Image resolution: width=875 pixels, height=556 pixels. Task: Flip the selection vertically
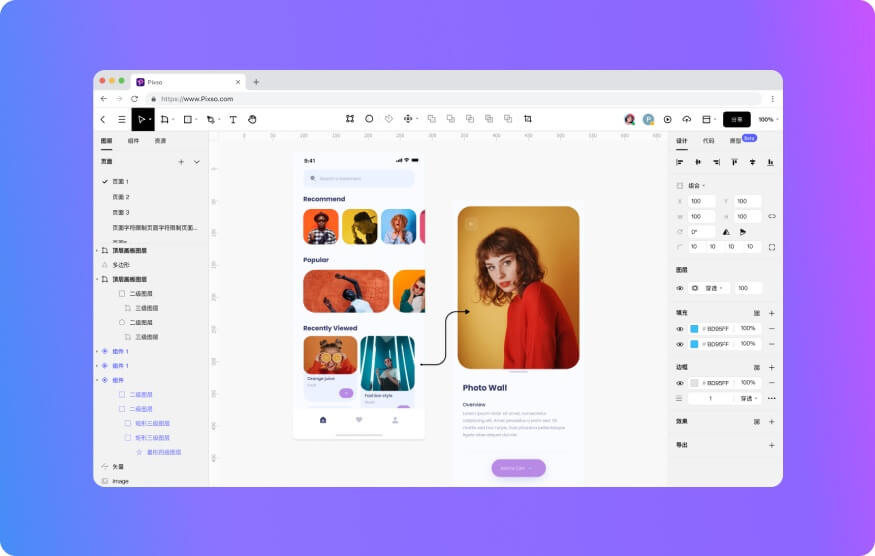click(x=743, y=232)
